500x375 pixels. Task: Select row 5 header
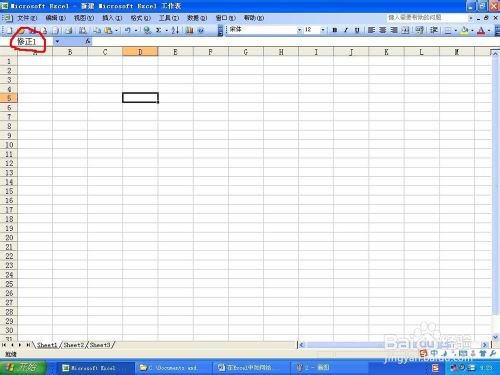click(9, 98)
